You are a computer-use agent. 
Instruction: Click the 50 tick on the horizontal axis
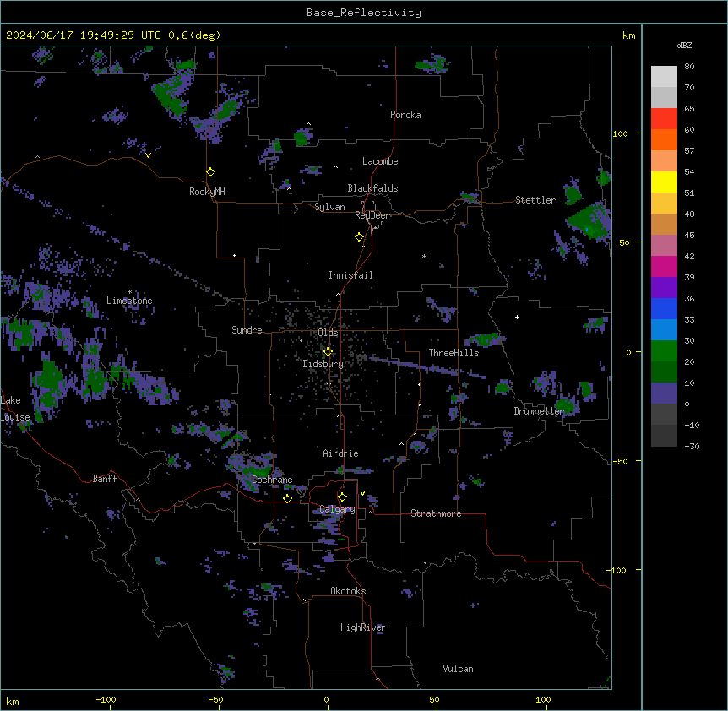[x=434, y=699]
